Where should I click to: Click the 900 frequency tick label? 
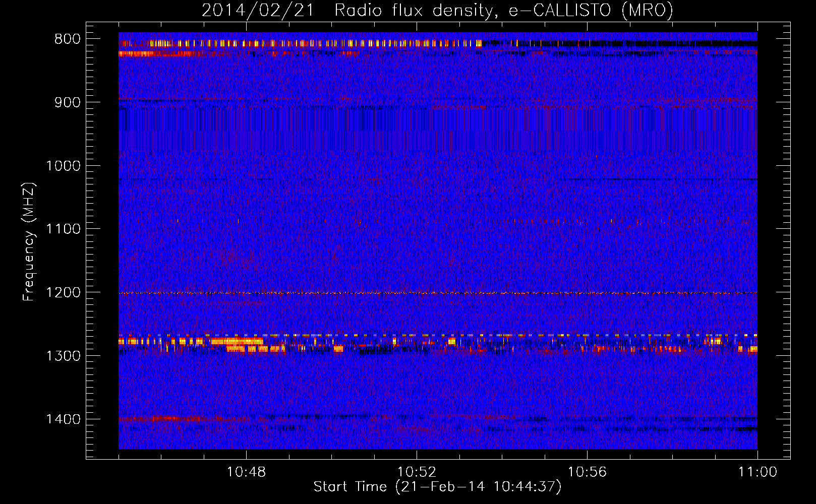point(68,102)
